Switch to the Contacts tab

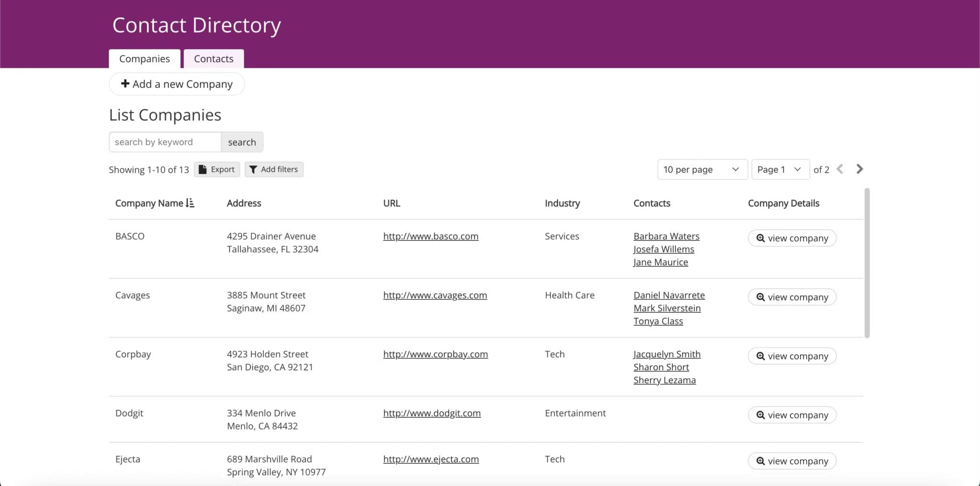(213, 58)
